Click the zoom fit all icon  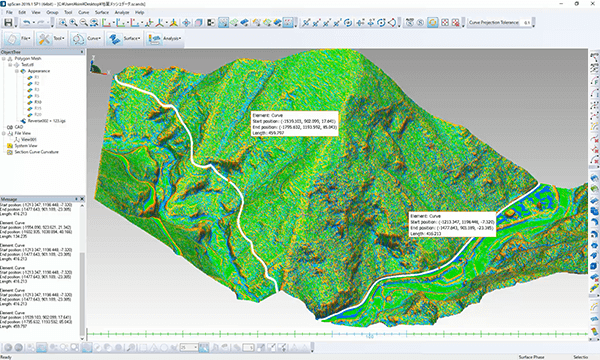pos(94,23)
